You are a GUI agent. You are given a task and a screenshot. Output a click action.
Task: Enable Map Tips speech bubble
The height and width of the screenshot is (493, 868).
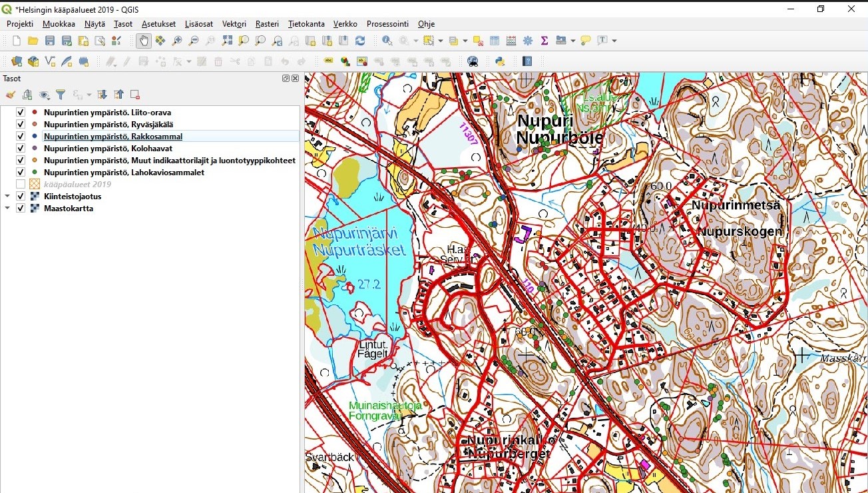(586, 41)
